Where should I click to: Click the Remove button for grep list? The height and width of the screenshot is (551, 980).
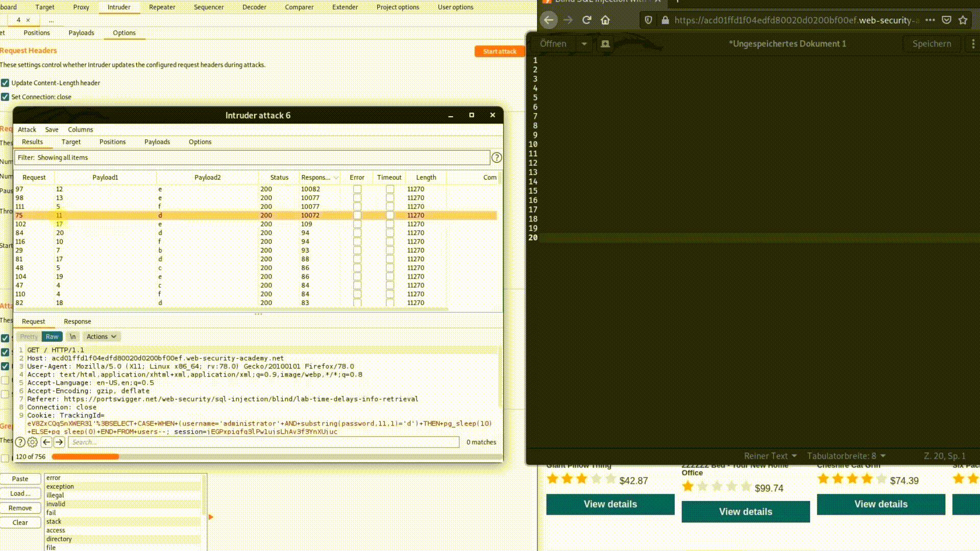click(x=20, y=508)
